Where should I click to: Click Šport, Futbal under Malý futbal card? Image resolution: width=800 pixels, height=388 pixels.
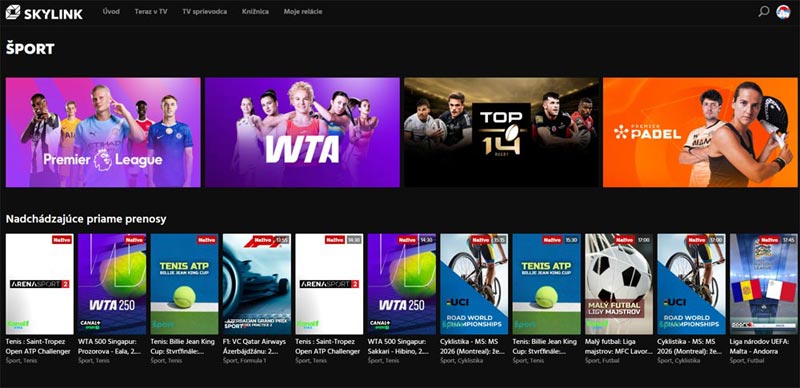click(x=602, y=360)
